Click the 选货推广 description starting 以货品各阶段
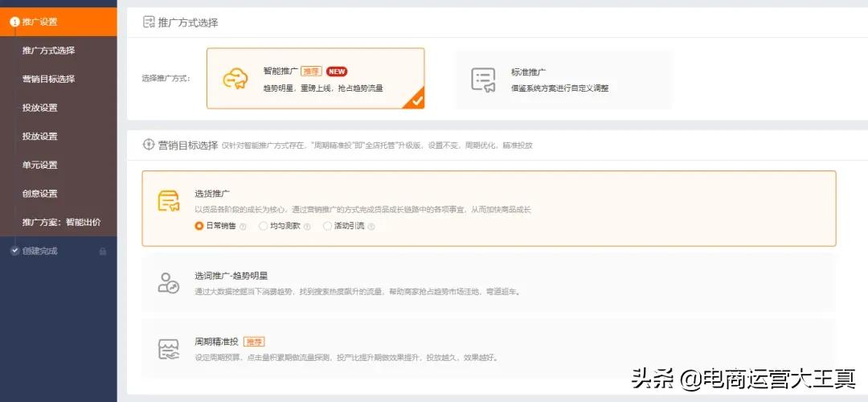 pos(362,210)
